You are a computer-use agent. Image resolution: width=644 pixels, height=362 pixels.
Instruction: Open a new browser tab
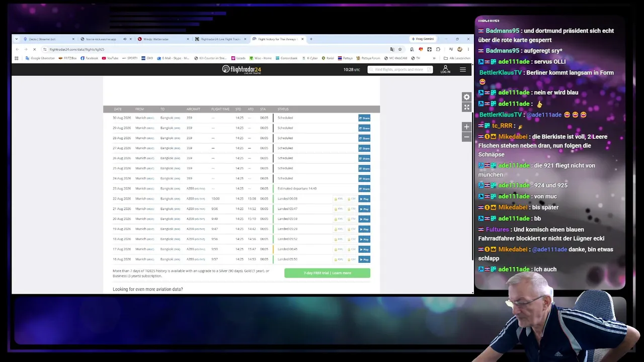tap(311, 39)
